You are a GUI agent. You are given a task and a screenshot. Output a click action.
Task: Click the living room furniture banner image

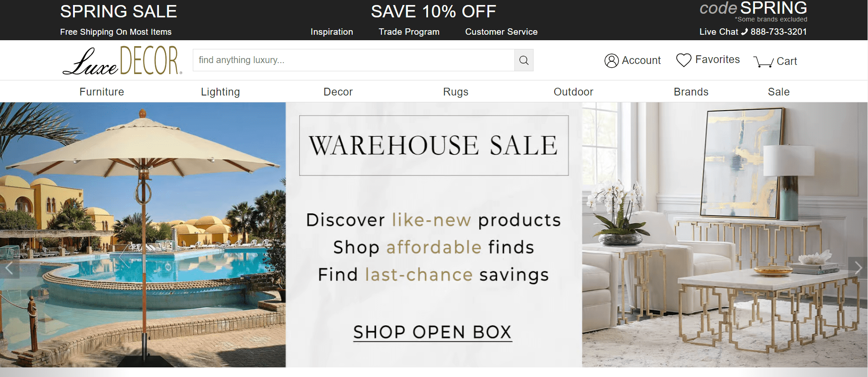click(x=725, y=235)
